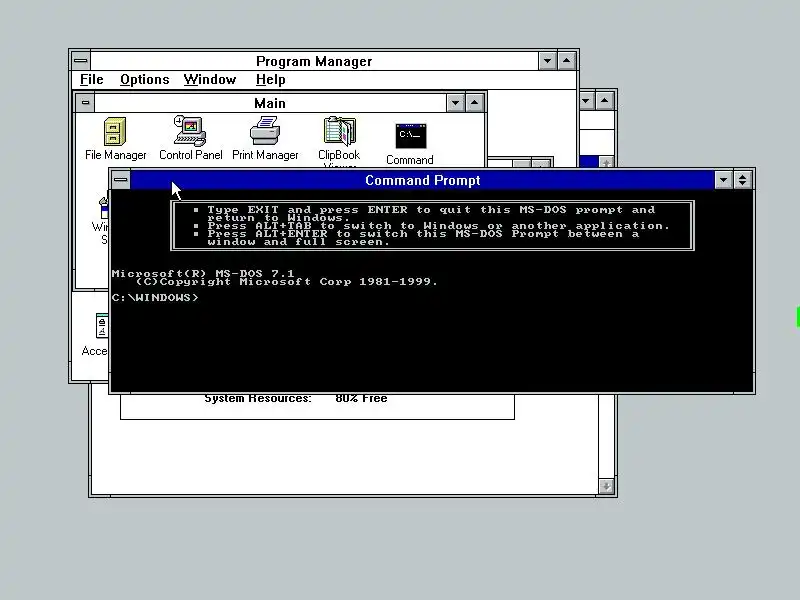Minimize the Command Prompt window

pyautogui.click(x=723, y=180)
